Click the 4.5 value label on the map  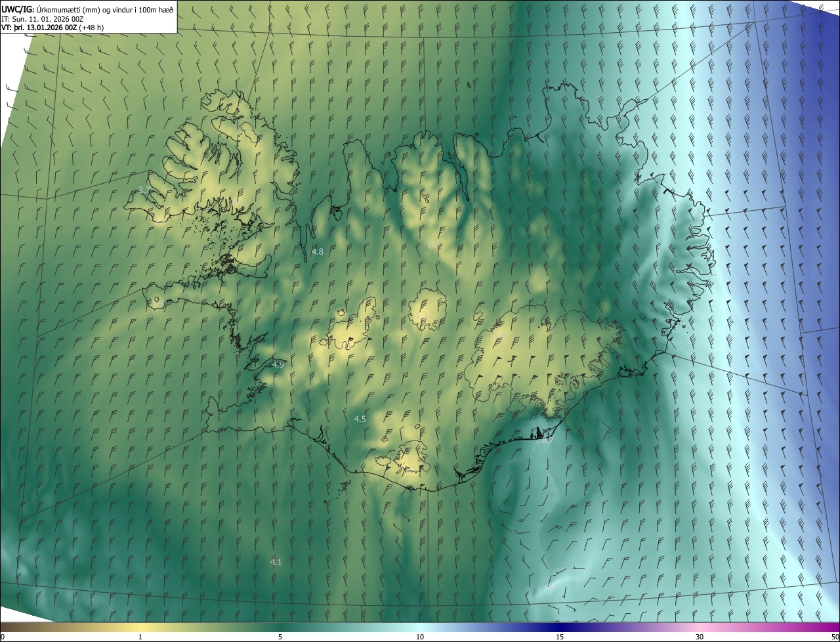click(x=360, y=419)
